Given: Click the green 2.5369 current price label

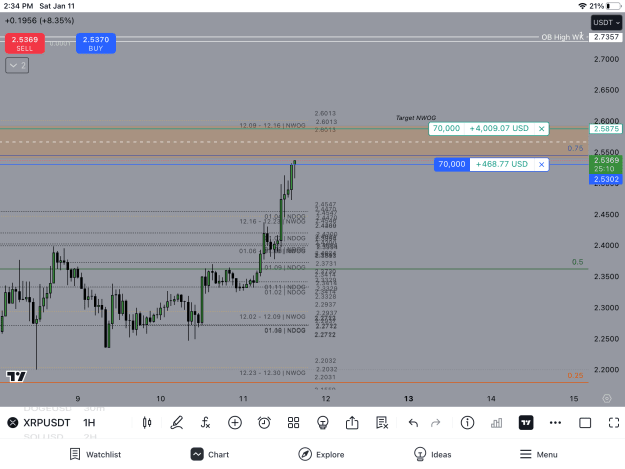Looking at the screenshot, I should point(606,164).
